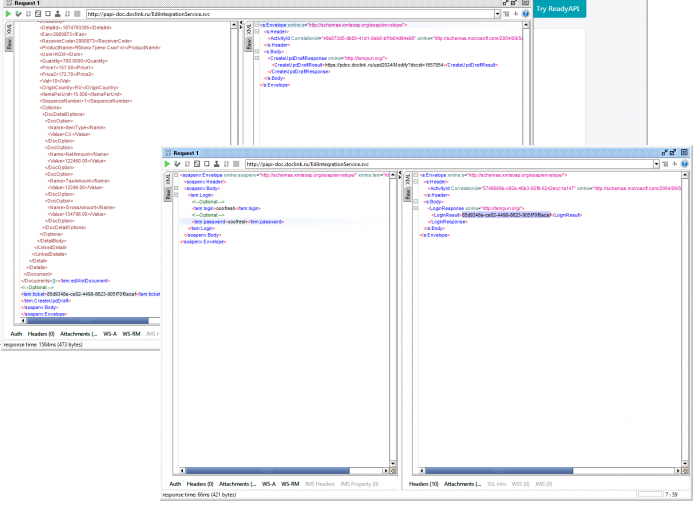Click the green Submit play icon in the back request window

point(8,14)
